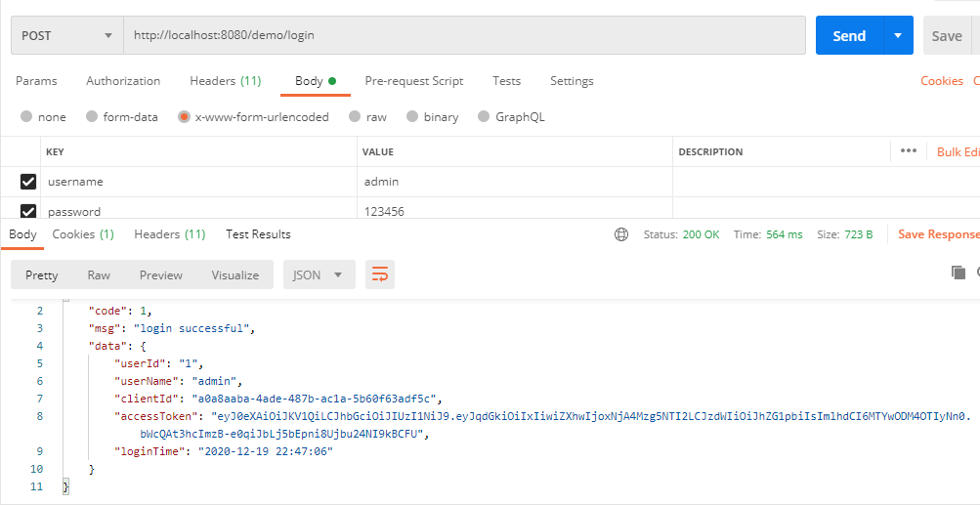Image resolution: width=980 pixels, height=505 pixels.
Task: Click the "userName": "admin" response line
Action: (178, 381)
